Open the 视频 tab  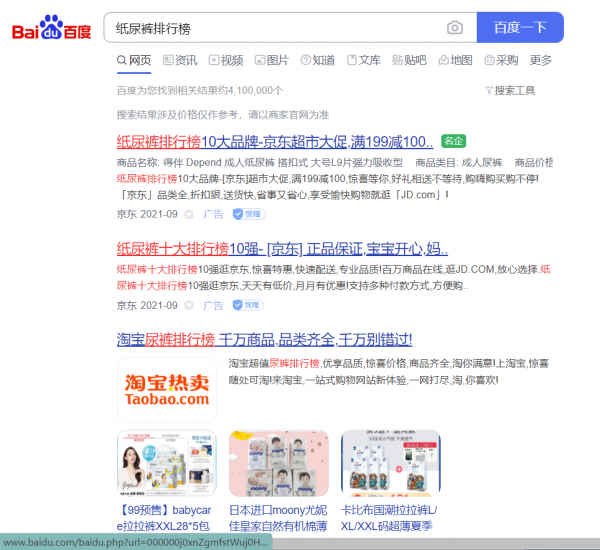225,60
